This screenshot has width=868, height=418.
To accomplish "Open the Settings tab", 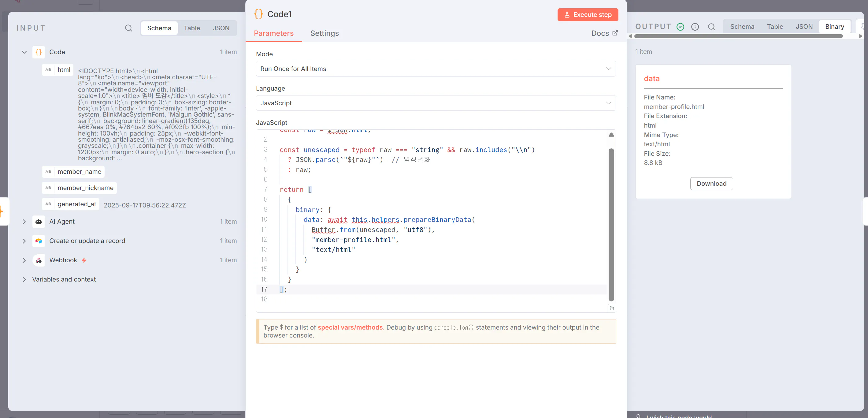I will [324, 33].
